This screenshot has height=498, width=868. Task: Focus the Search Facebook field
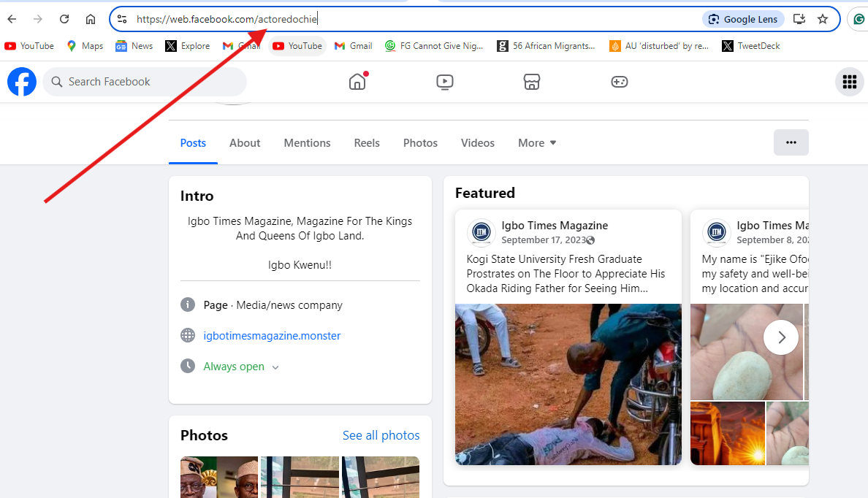click(x=145, y=82)
